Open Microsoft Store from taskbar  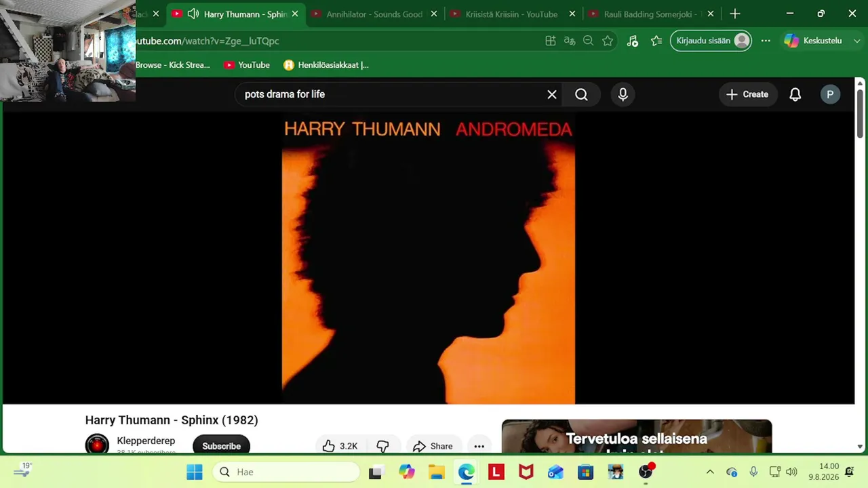coord(586,472)
